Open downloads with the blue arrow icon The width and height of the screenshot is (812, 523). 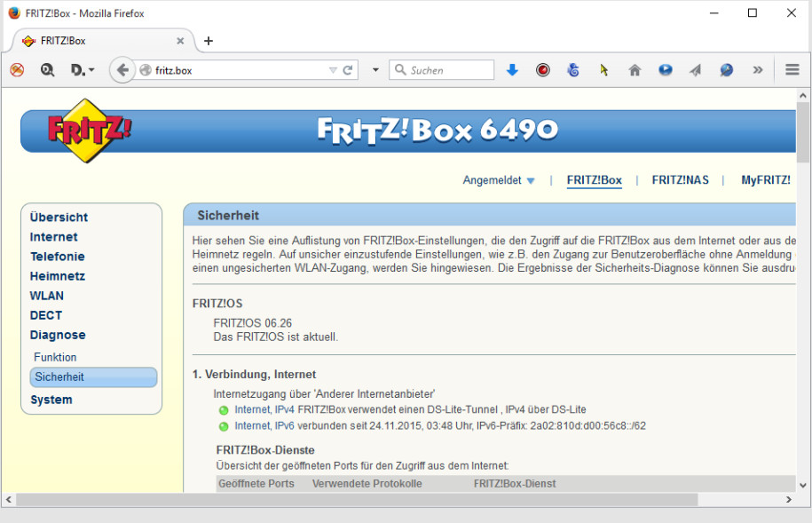512,69
